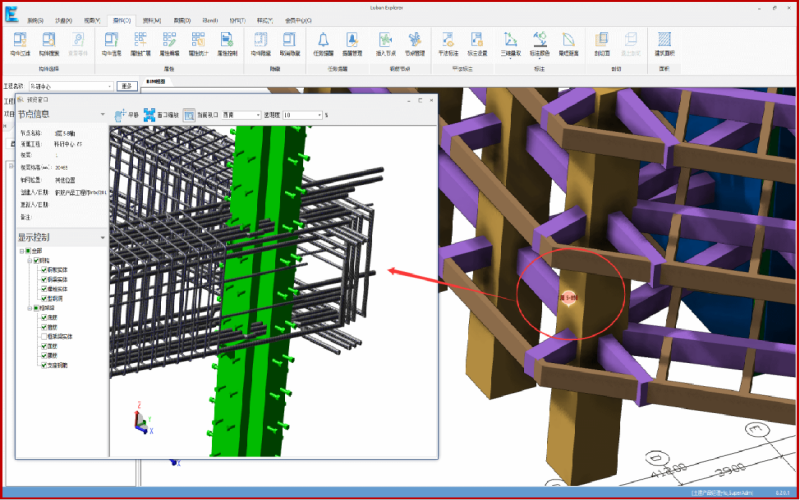Uncheck the 支座钢筋 checkbox at tree bottom
The height and width of the screenshot is (500, 800).
[44, 365]
